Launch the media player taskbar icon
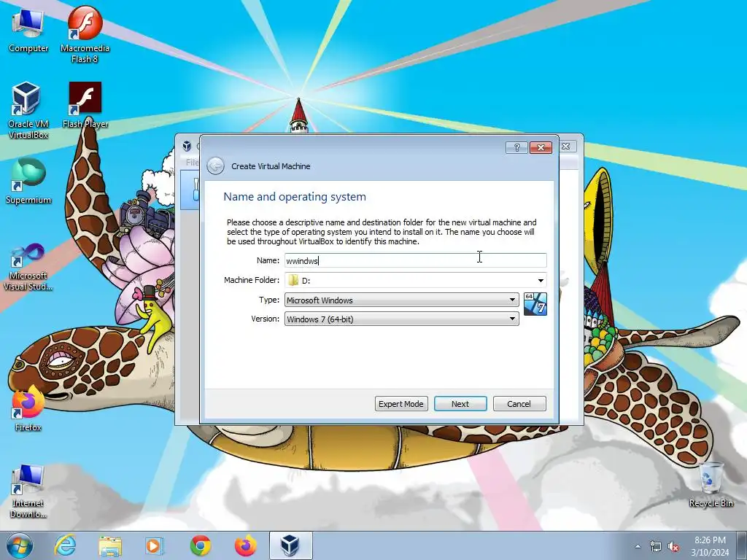747x560 pixels. [x=154, y=545]
